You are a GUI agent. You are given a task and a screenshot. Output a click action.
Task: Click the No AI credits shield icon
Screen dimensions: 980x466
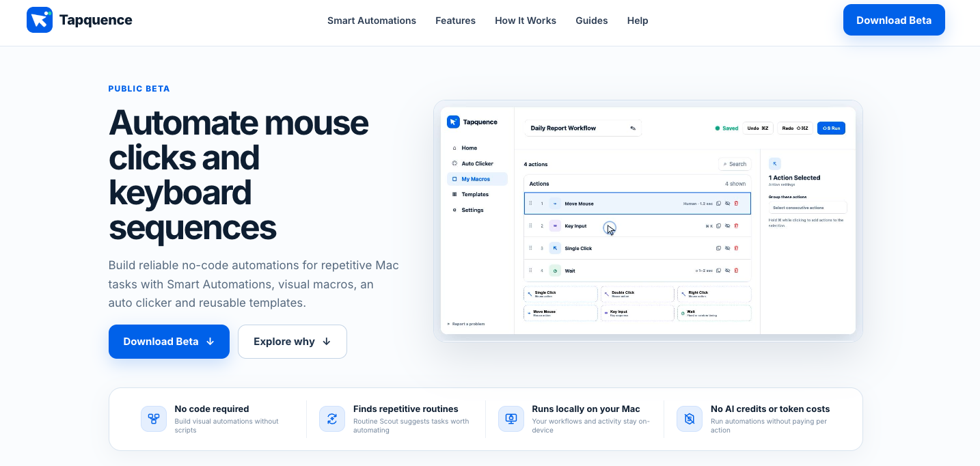click(690, 419)
